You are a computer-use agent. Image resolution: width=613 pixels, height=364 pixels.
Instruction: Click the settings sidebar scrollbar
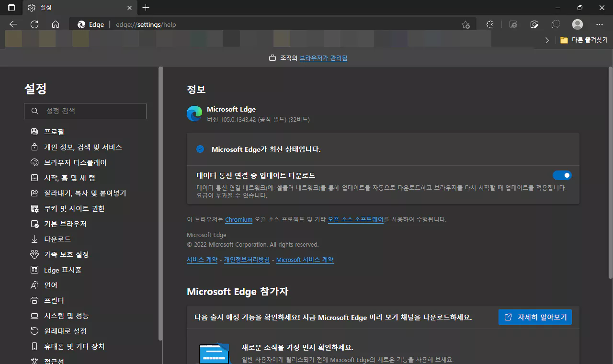(160, 204)
